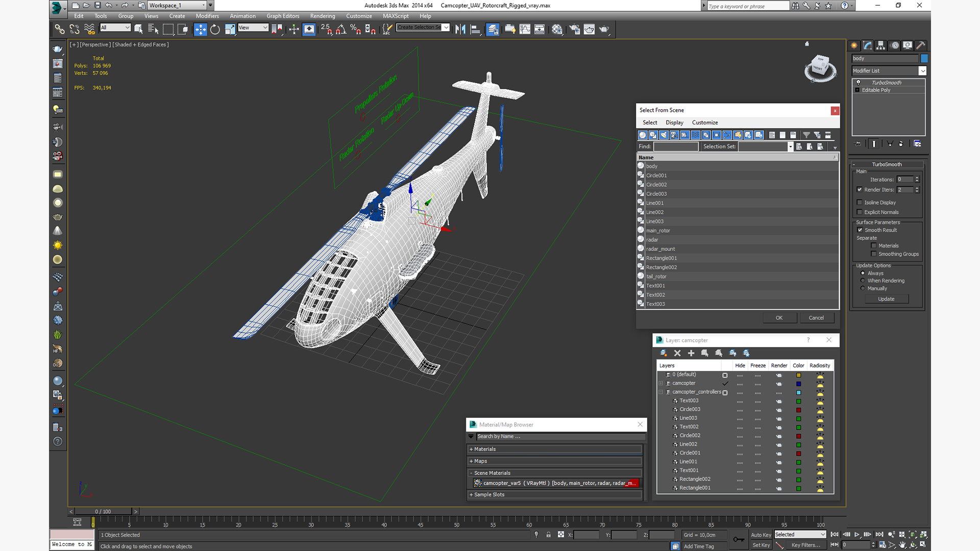Image resolution: width=980 pixels, height=551 pixels.
Task: Click the TurboSmooth Update button
Action: pos(886,299)
